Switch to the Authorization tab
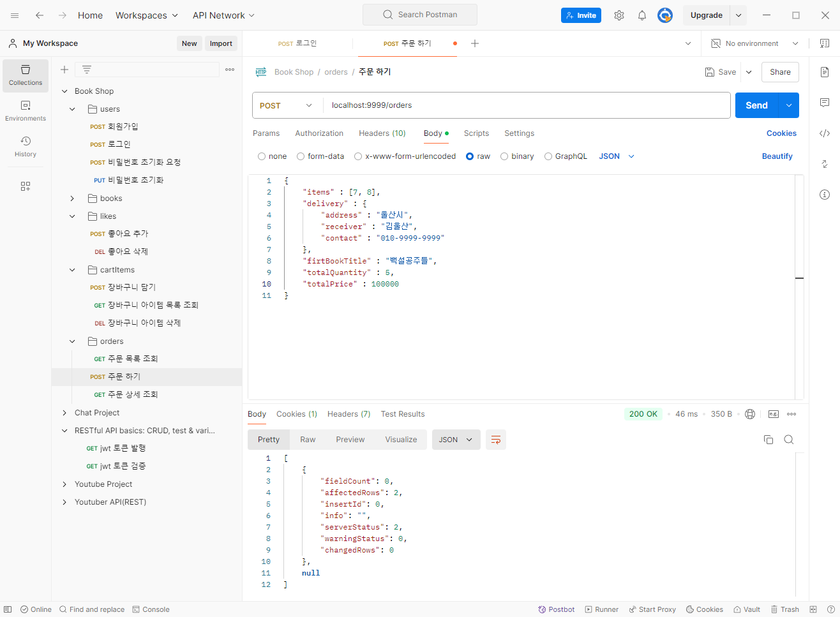Viewport: 840px width, 617px height. click(x=319, y=133)
